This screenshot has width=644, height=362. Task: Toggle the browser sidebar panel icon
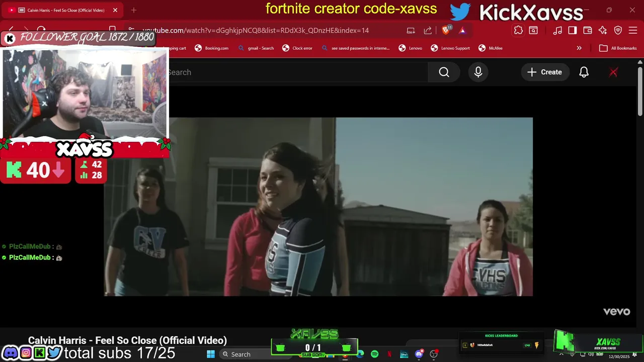pyautogui.click(x=572, y=30)
